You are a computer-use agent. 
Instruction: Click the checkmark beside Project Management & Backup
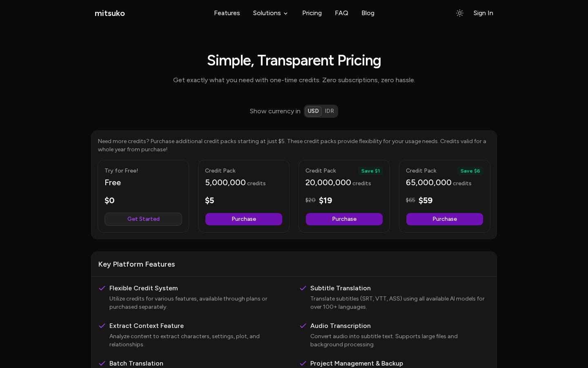(303, 364)
